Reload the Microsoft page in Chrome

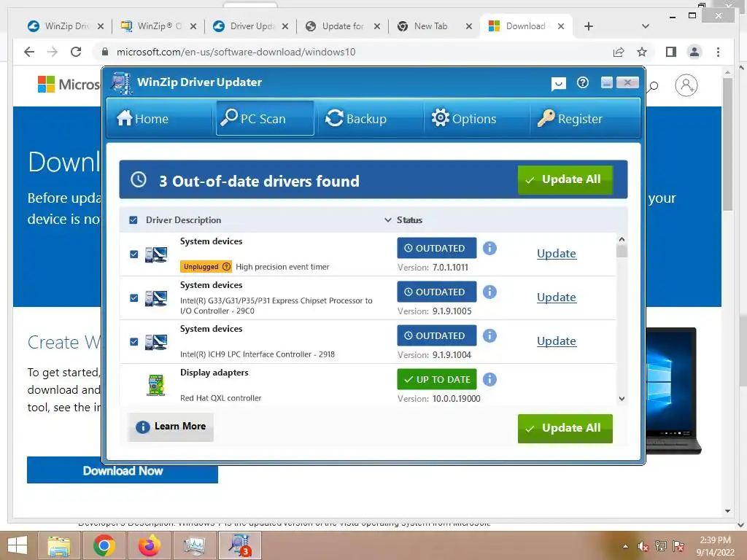tap(76, 52)
